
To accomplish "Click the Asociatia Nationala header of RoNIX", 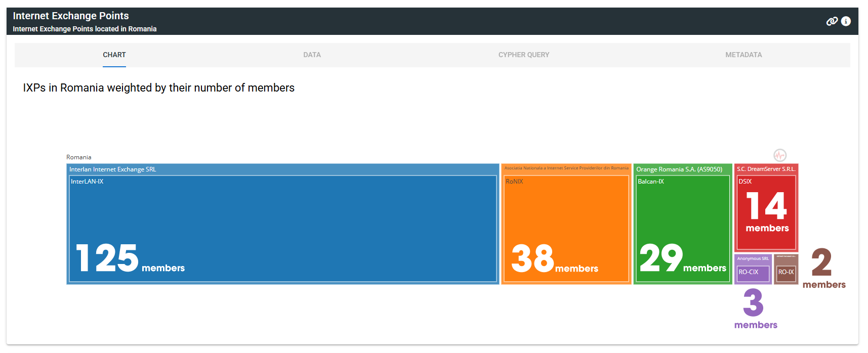I will (x=566, y=168).
